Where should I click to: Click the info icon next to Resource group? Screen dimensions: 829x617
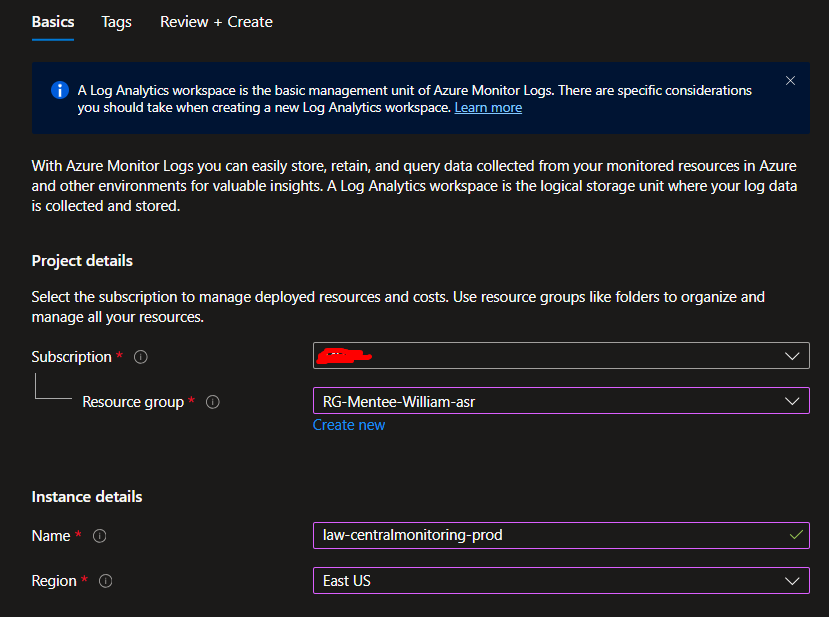pyautogui.click(x=213, y=402)
